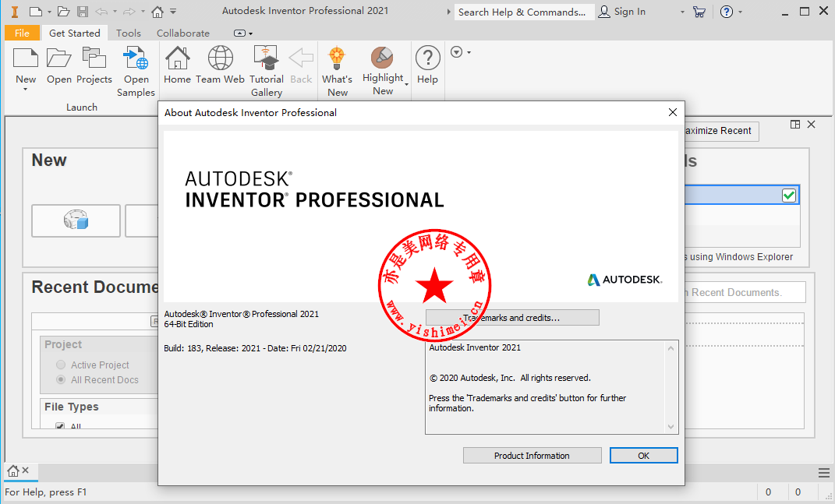Switch to the Get Started tab
Image resolution: width=835 pixels, height=504 pixels.
(x=75, y=33)
